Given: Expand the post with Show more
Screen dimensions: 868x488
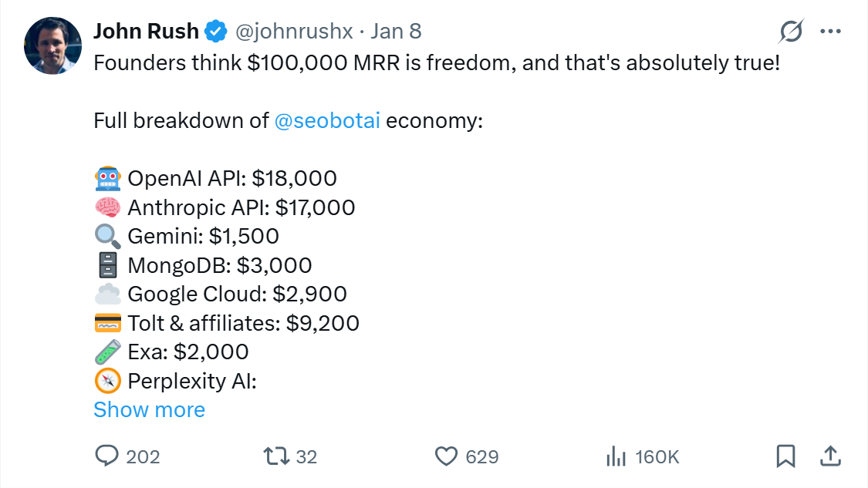Looking at the screenshot, I should tap(149, 409).
